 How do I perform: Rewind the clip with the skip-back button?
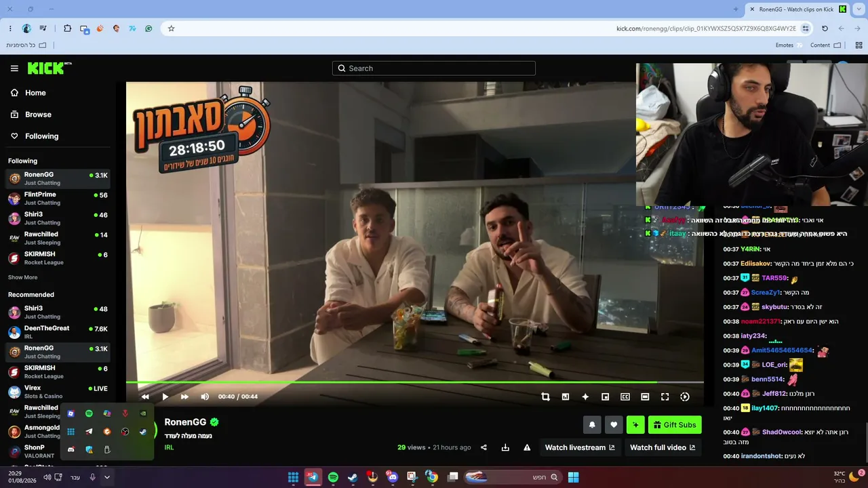pos(145,396)
